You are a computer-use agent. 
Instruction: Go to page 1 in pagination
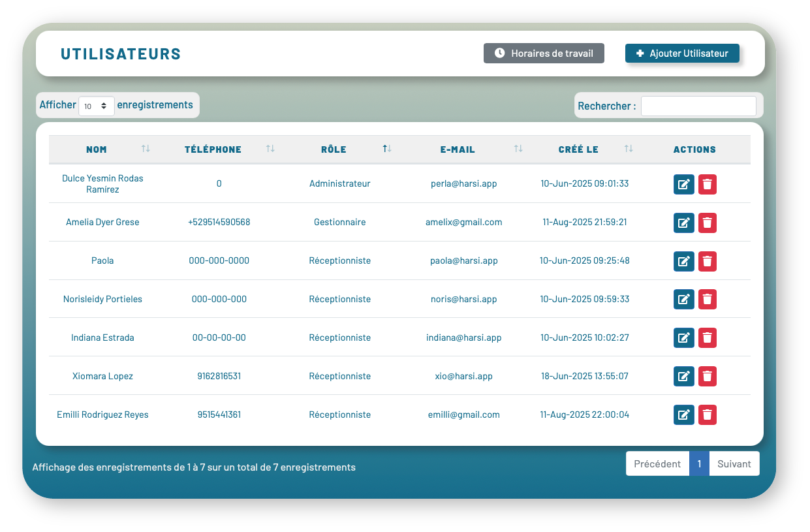coord(699,464)
